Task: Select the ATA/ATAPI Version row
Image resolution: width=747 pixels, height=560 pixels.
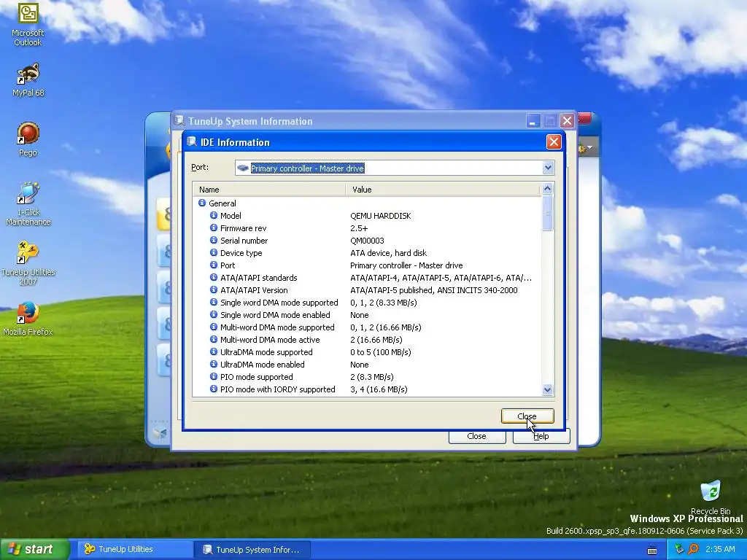Action: click(367, 290)
